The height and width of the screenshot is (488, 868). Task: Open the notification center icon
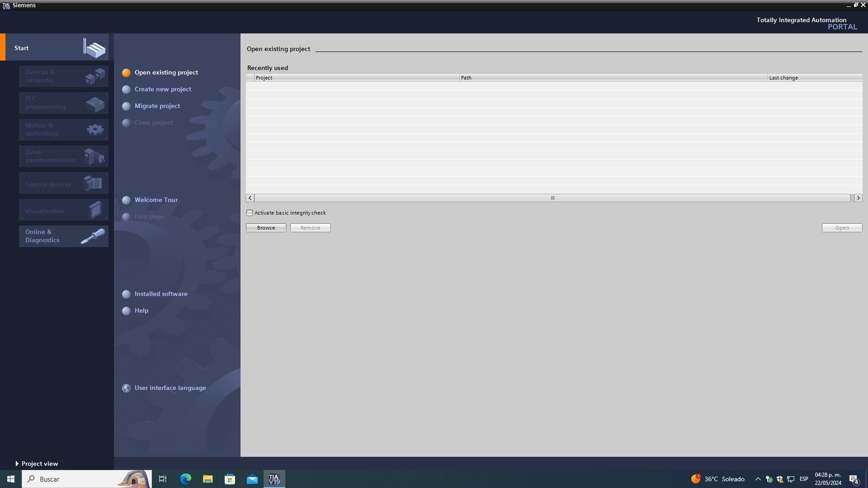tap(854, 479)
